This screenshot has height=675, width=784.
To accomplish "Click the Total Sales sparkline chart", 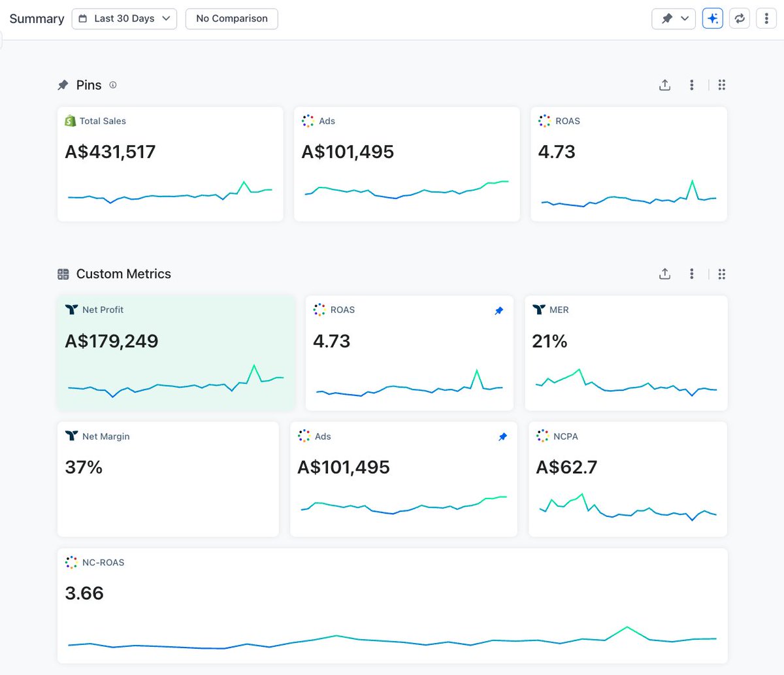I will [x=170, y=193].
